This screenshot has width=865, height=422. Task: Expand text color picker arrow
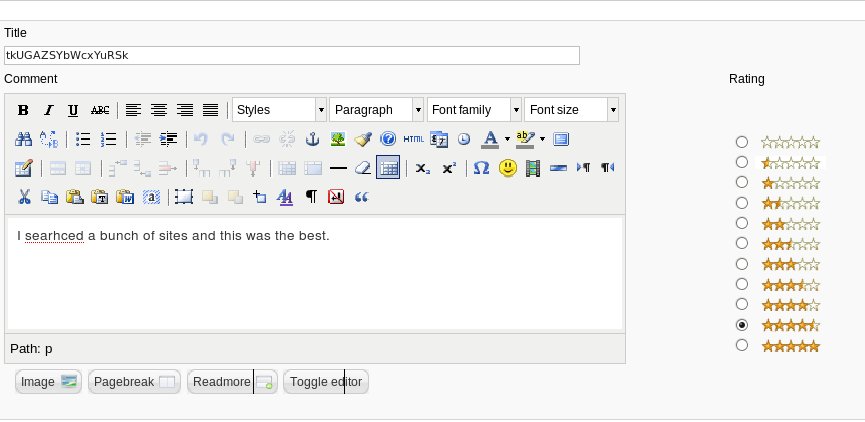pyautogui.click(x=508, y=139)
